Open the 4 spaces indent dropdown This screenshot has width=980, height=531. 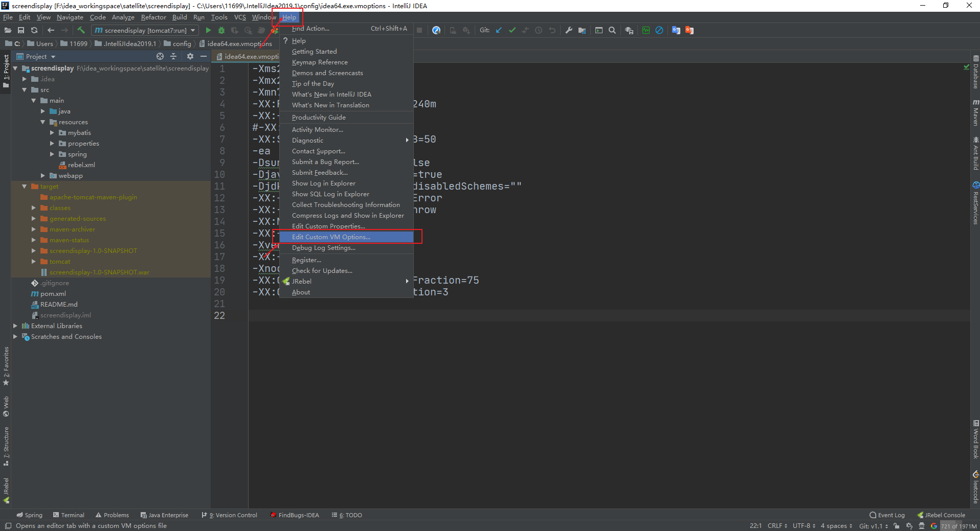coord(836,526)
